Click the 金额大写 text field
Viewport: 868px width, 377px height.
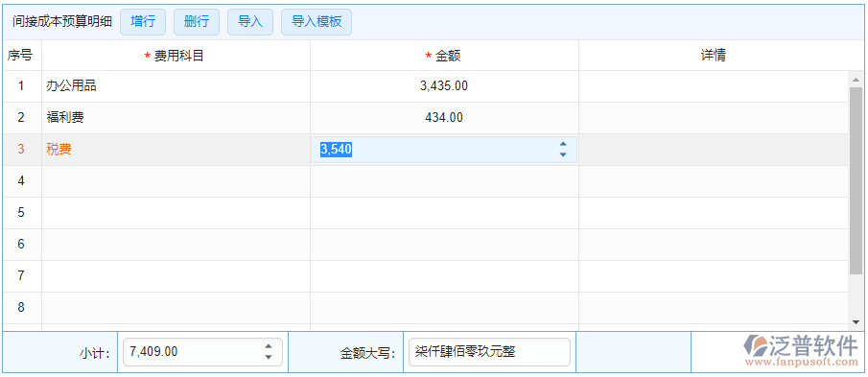489,352
